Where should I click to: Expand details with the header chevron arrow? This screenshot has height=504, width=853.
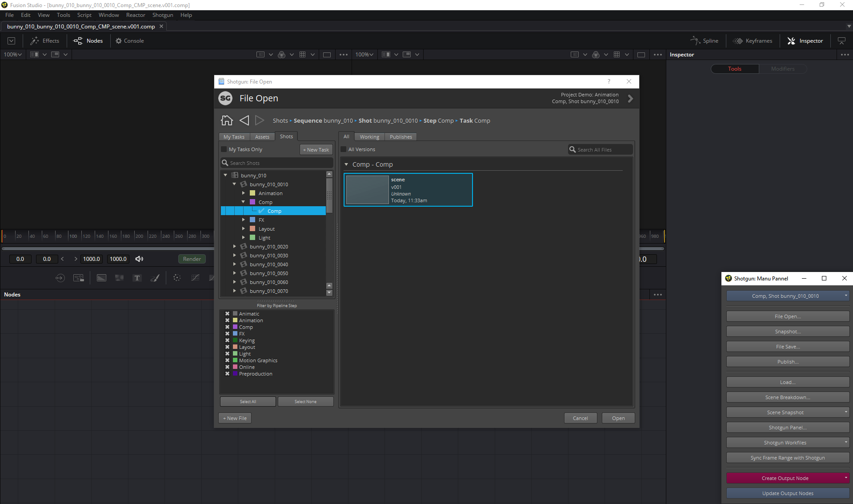[x=630, y=99]
